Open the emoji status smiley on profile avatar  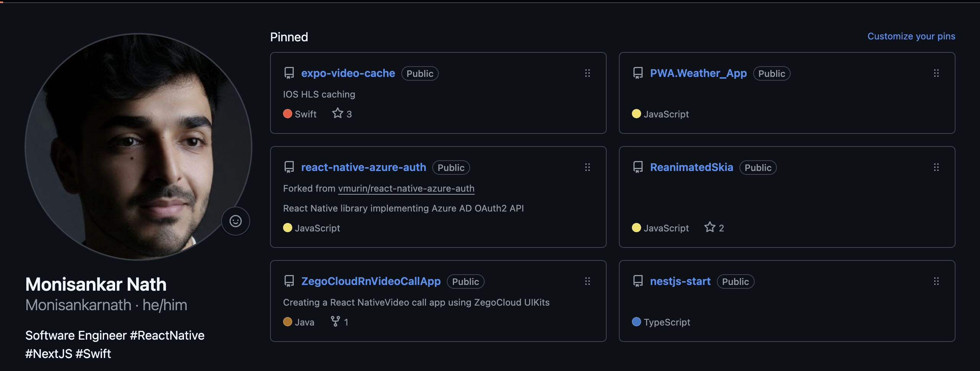[236, 221]
